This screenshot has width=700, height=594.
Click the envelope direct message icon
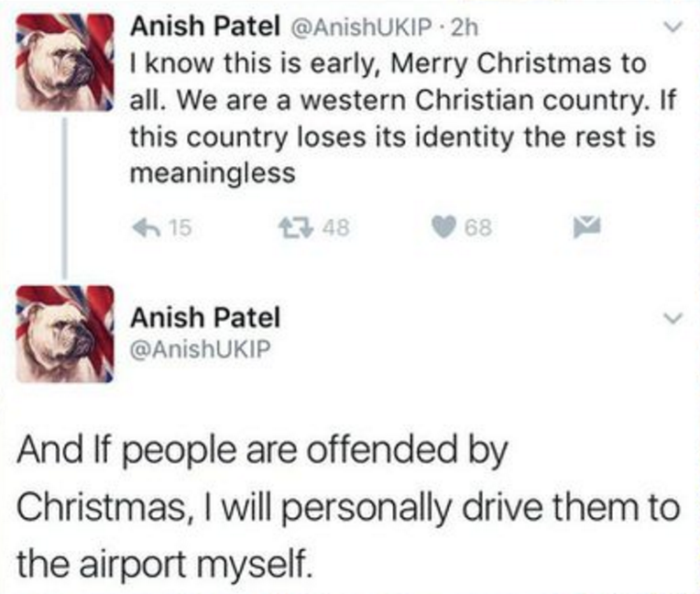tap(585, 226)
